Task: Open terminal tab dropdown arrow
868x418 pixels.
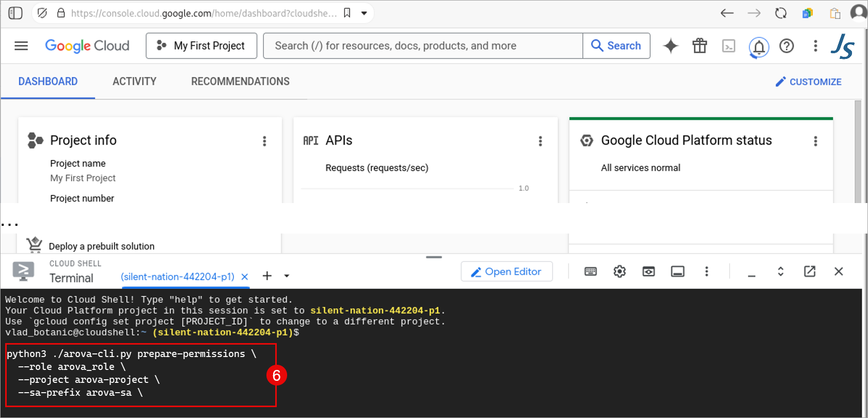Action: coord(287,276)
